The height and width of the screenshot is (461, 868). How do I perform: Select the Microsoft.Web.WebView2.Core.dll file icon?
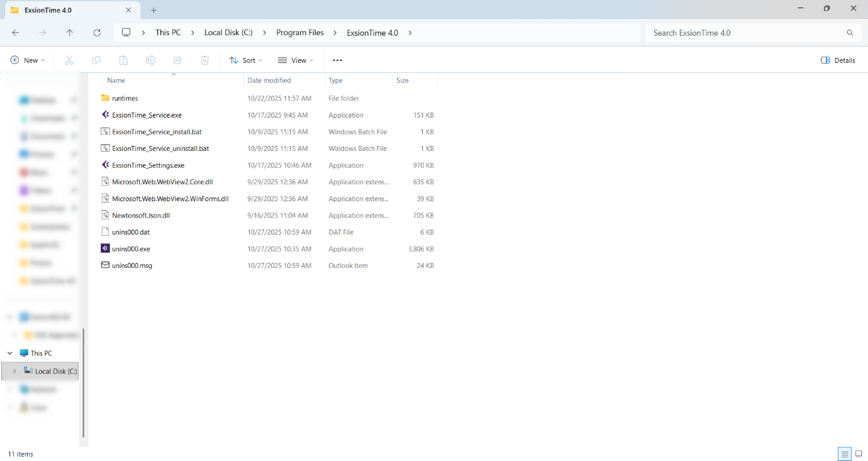(105, 182)
